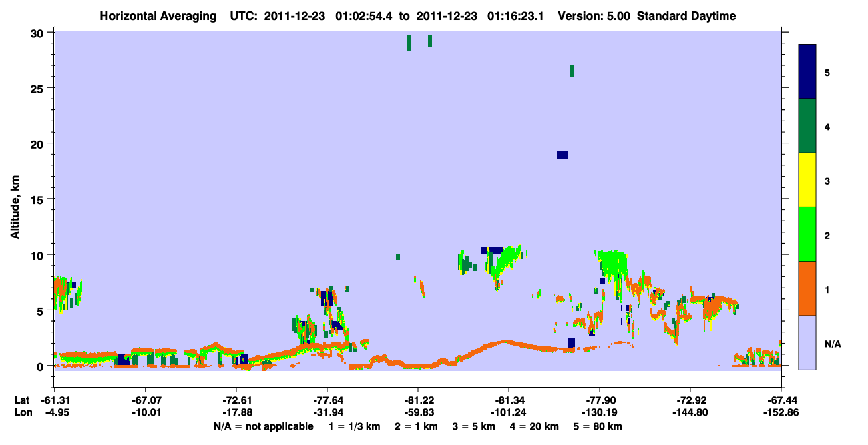Click the legend entry "N/A = not applicable"

264,426
